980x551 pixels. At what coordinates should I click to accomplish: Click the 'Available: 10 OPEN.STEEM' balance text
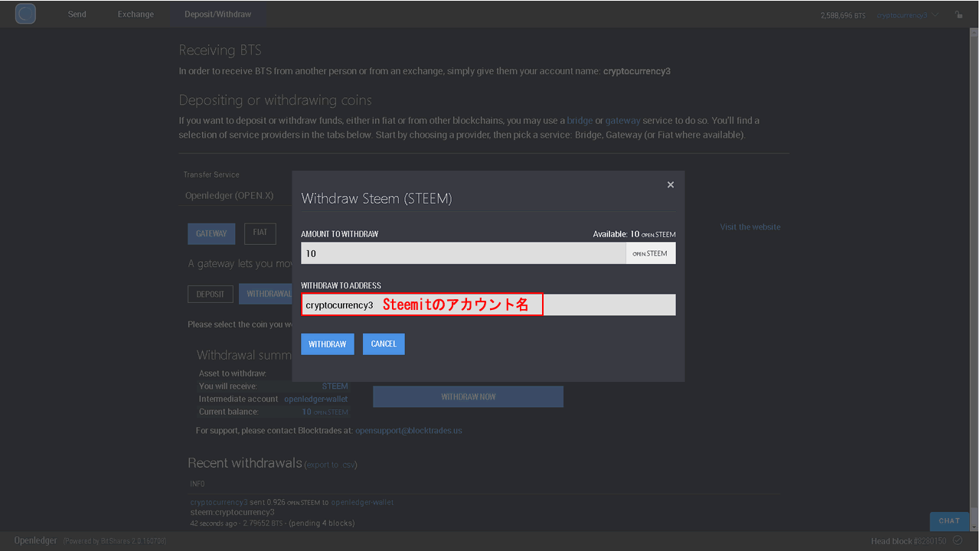point(634,234)
